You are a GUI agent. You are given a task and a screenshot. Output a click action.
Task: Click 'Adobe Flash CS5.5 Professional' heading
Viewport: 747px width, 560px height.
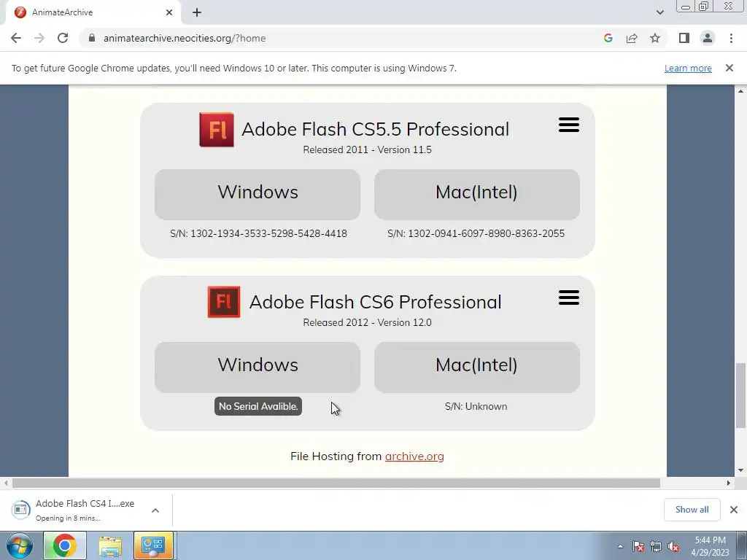(376, 129)
